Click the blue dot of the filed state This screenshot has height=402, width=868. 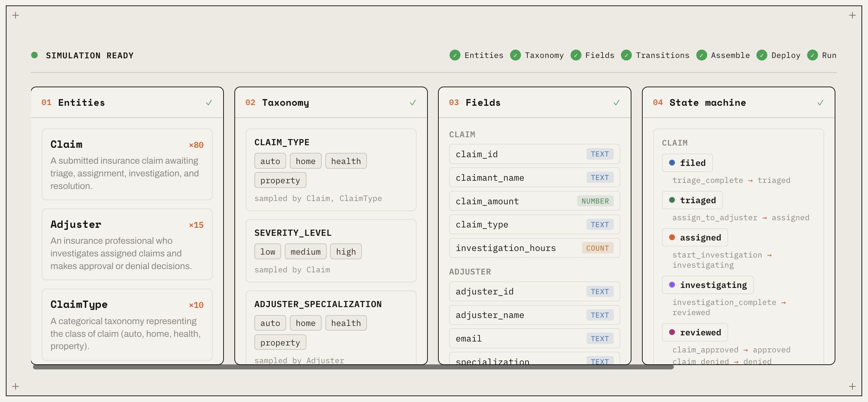point(672,163)
